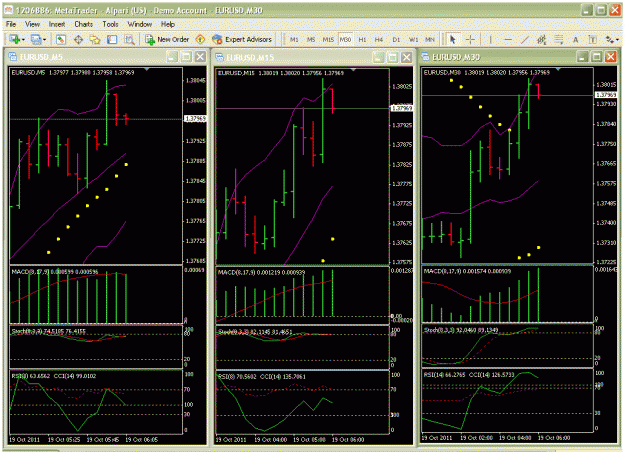Click the New Order button

pyautogui.click(x=167, y=39)
